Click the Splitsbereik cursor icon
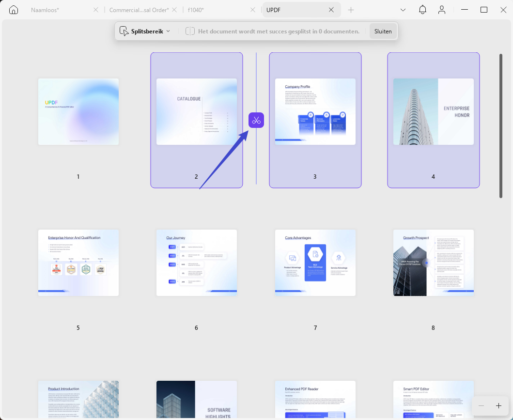513x420 pixels. click(x=124, y=31)
